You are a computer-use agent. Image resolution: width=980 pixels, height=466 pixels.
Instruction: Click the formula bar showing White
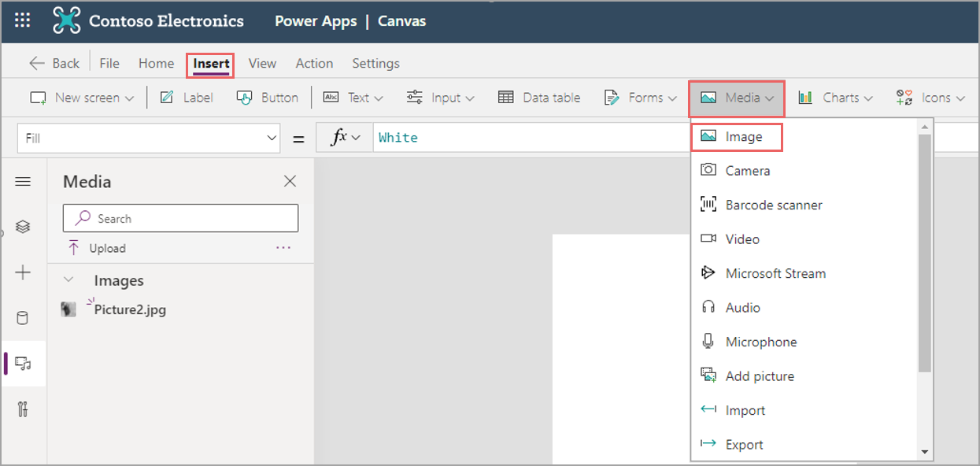pyautogui.click(x=531, y=138)
